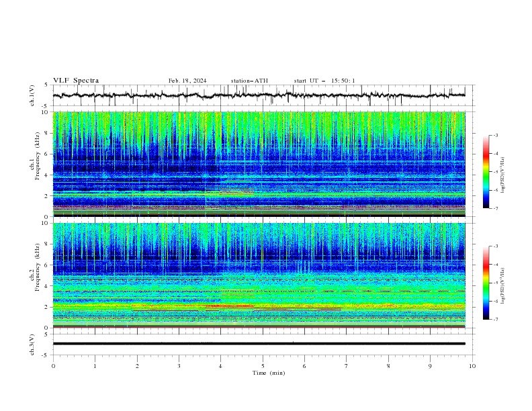Click the 'Time (min)' axis title

[x=269, y=373]
